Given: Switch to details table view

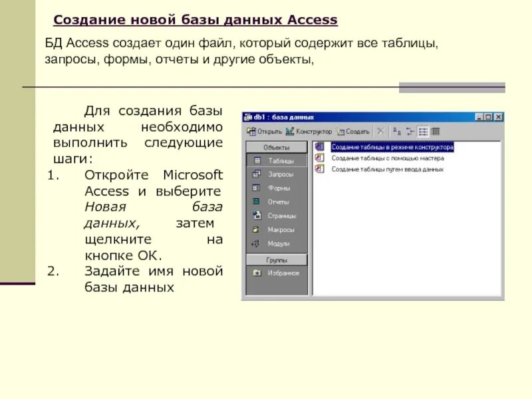Looking at the screenshot, I should [x=436, y=131].
